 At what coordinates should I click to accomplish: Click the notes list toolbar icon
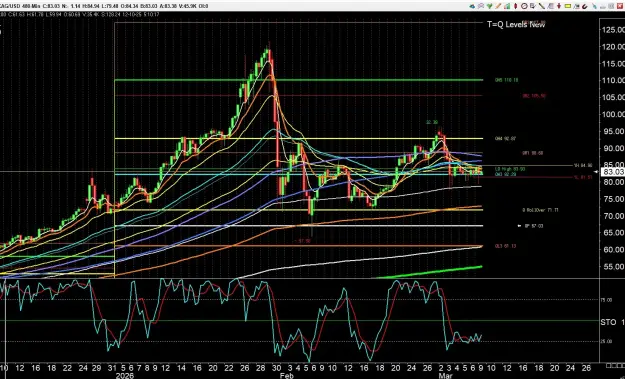point(533,6)
